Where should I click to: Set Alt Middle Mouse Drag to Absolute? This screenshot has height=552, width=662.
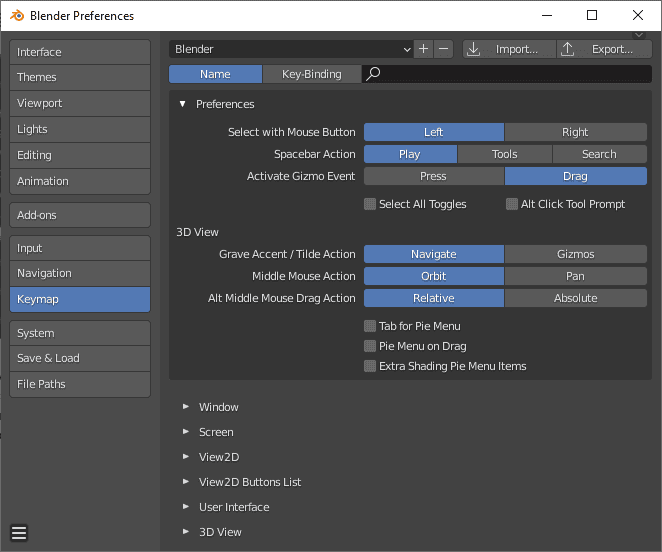[x=575, y=298]
